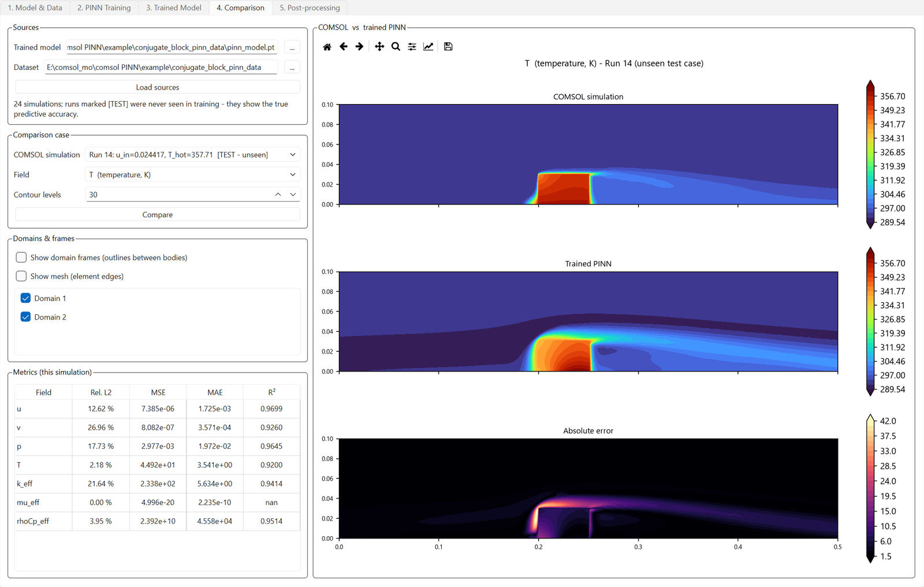Click the R² column header
Image resolution: width=924 pixels, height=587 pixels.
coord(271,392)
